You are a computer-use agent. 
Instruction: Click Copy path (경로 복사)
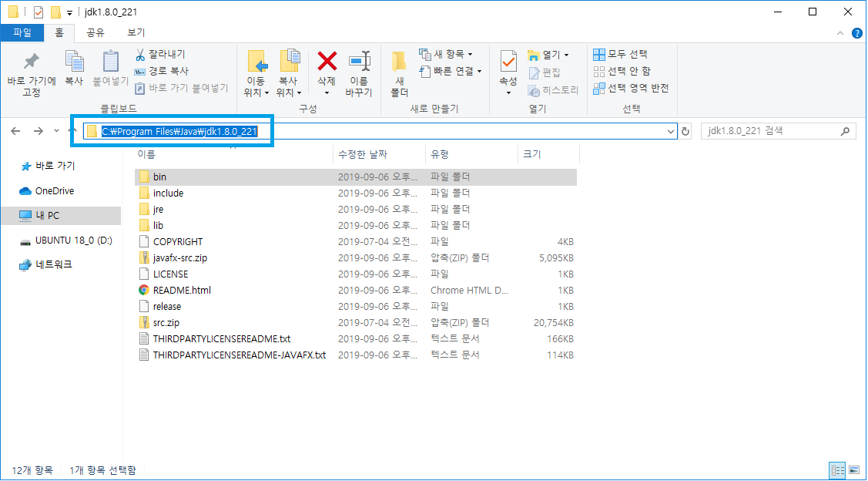(x=162, y=71)
